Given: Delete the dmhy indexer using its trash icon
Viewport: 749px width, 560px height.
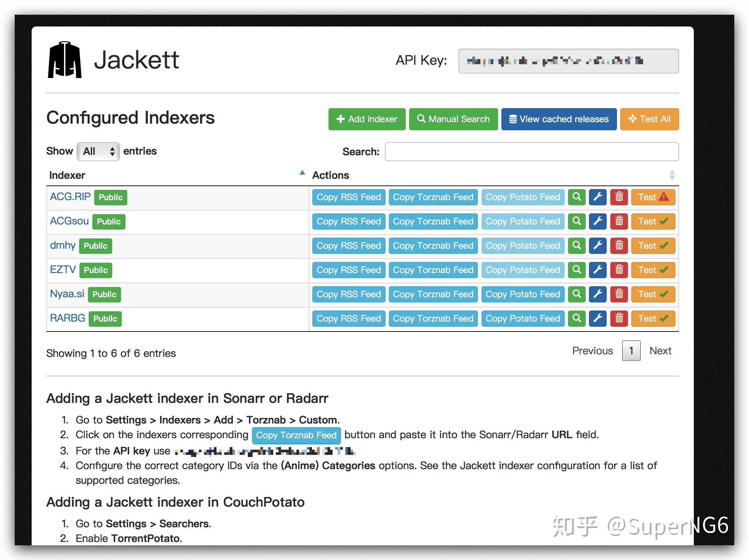Looking at the screenshot, I should click(x=619, y=246).
